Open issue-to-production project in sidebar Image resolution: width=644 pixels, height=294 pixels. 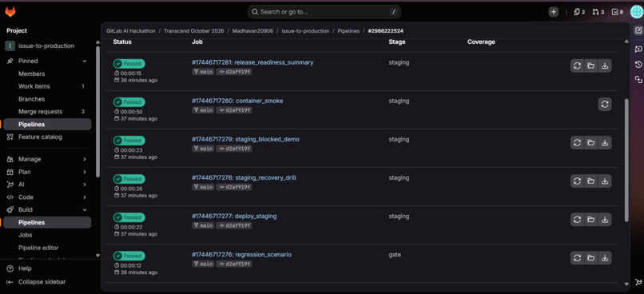click(x=47, y=46)
